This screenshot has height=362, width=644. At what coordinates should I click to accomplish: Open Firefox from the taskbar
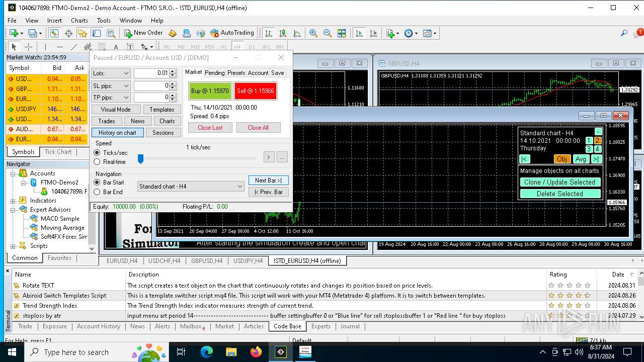click(x=256, y=352)
